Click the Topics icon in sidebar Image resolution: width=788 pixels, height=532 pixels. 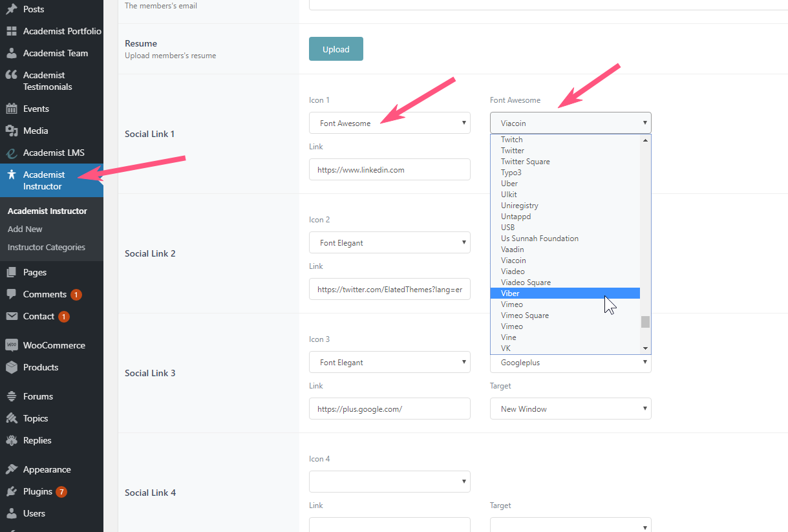(x=12, y=418)
